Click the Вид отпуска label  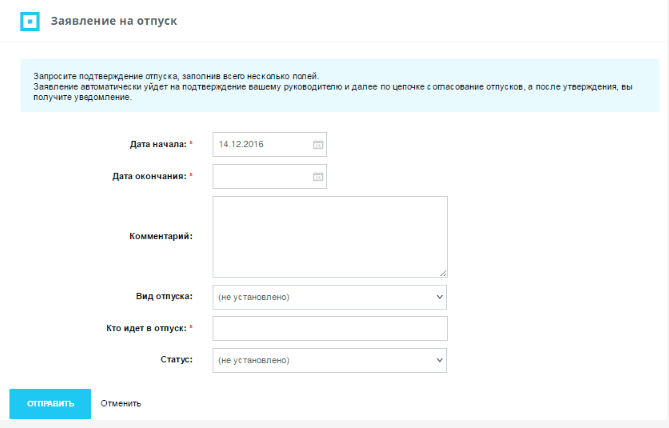(x=164, y=297)
